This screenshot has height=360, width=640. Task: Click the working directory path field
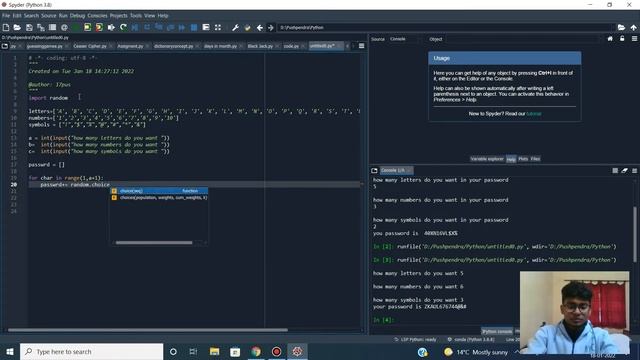point(446,27)
